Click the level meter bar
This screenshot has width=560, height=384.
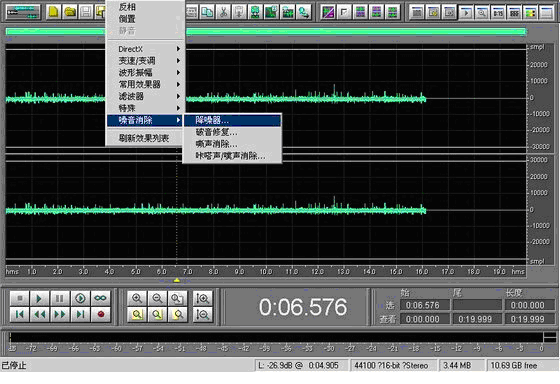(275, 337)
